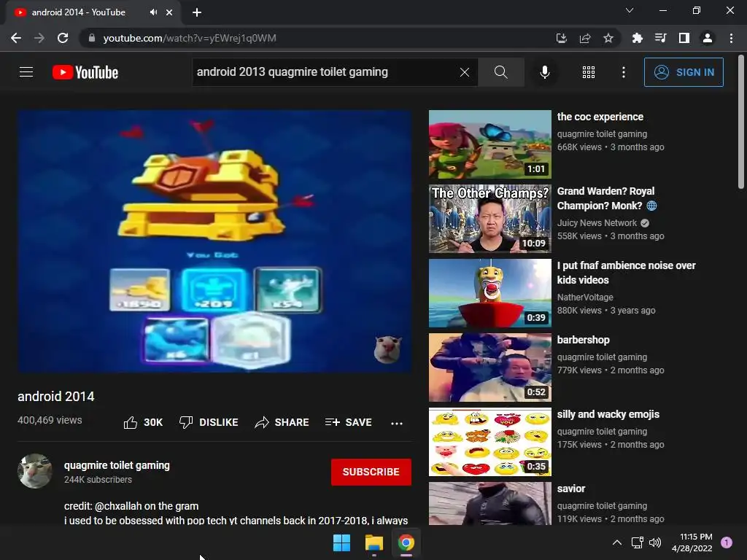Click the browser forward arrow
The height and width of the screenshot is (560, 747).
(x=39, y=38)
